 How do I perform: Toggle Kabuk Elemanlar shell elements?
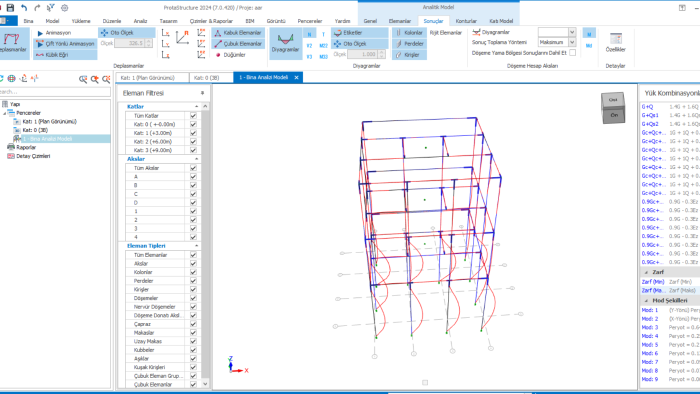238,33
